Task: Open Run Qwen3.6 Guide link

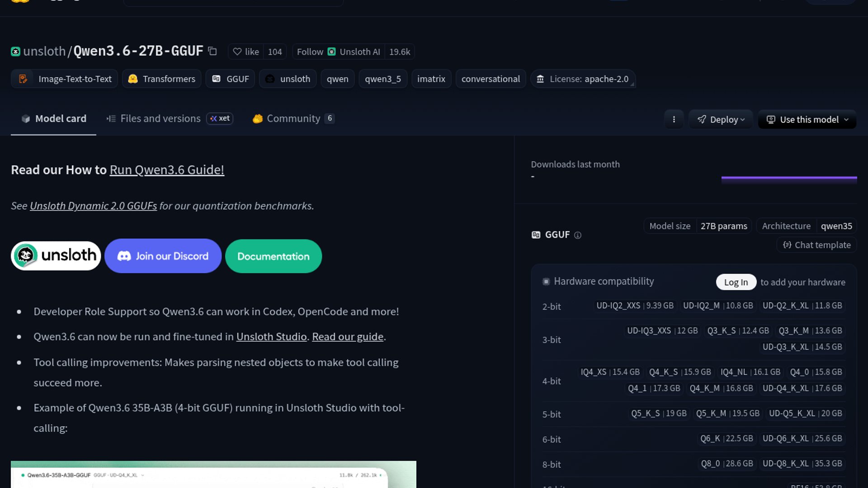Action: pyautogui.click(x=167, y=170)
